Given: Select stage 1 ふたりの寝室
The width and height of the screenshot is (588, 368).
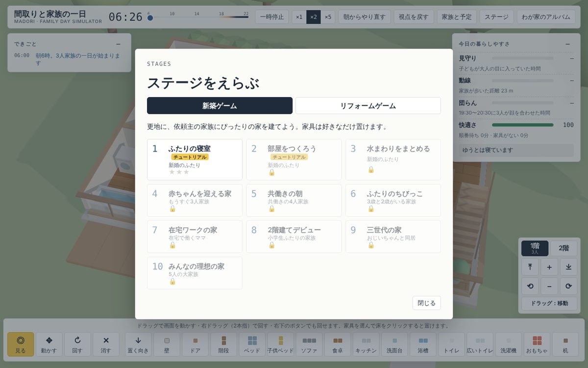Looking at the screenshot, I should [x=195, y=159].
